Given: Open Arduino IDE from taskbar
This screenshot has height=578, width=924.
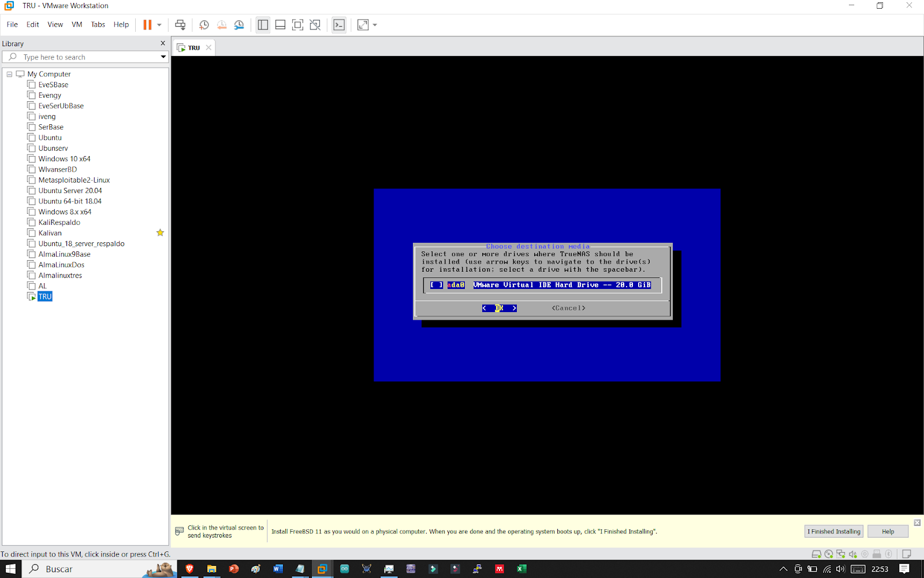Looking at the screenshot, I should point(344,569).
